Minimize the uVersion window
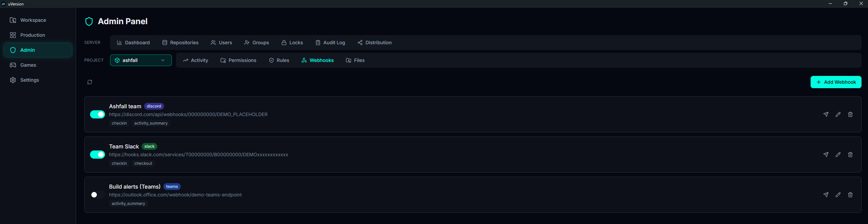 tap(830, 4)
